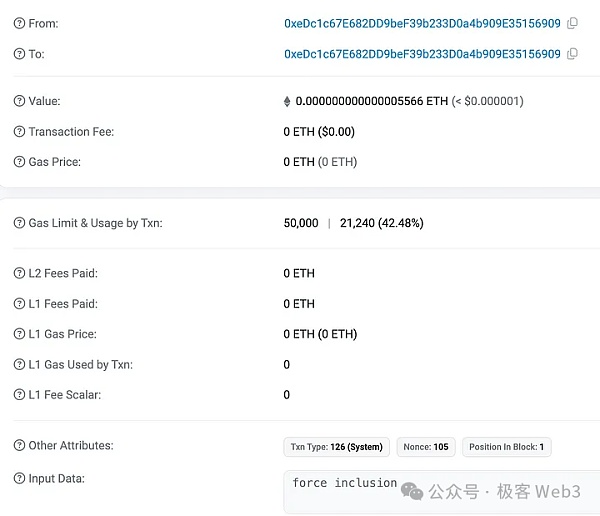Image resolution: width=600 pixels, height=516 pixels.
Task: Click the help icon next to L2 Fees Paid
Action: (x=19, y=273)
